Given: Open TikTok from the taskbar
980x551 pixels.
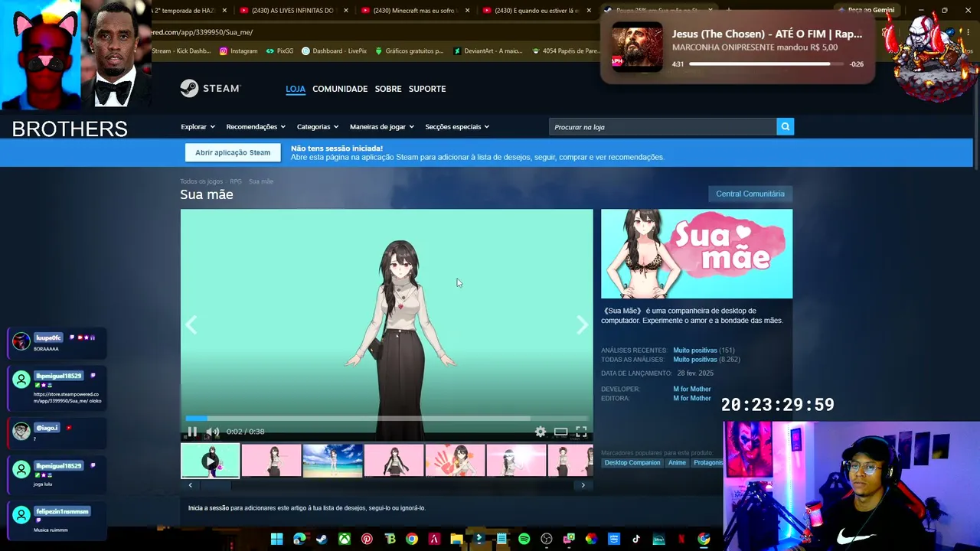Looking at the screenshot, I should tap(636, 539).
